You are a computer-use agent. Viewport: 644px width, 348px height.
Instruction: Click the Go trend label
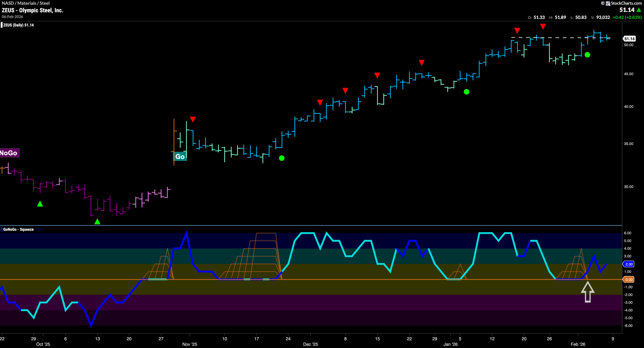[x=180, y=157]
